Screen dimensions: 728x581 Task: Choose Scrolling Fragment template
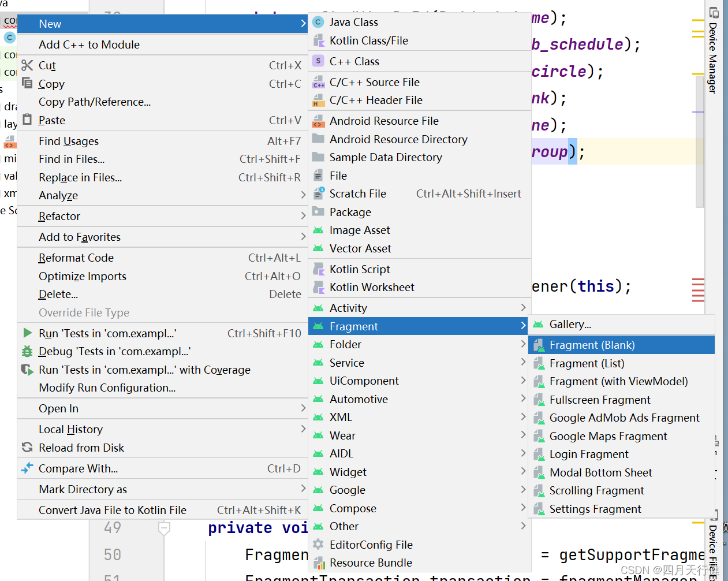tap(621, 491)
